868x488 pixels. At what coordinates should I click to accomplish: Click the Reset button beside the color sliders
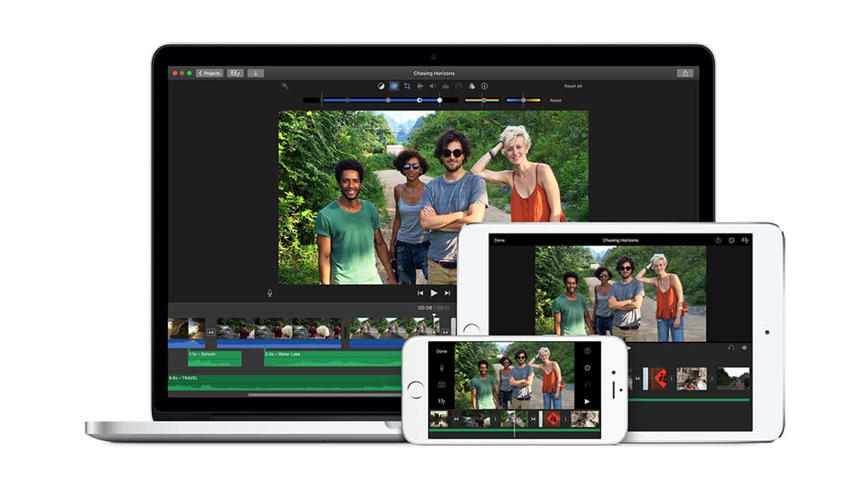(555, 100)
